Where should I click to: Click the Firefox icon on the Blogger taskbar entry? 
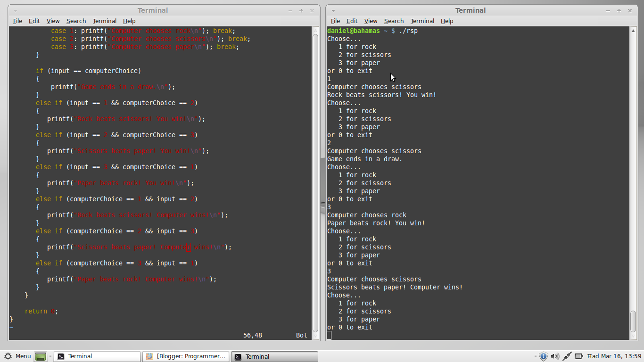[x=150, y=356]
